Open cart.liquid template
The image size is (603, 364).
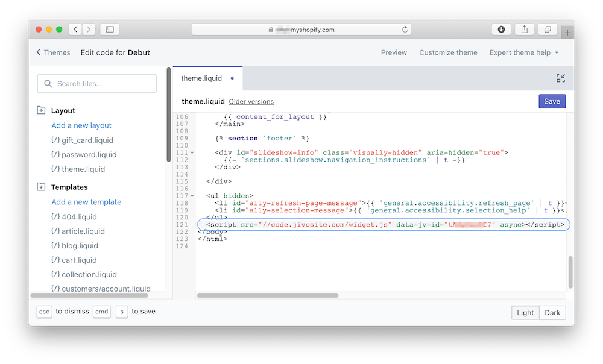[x=74, y=260]
